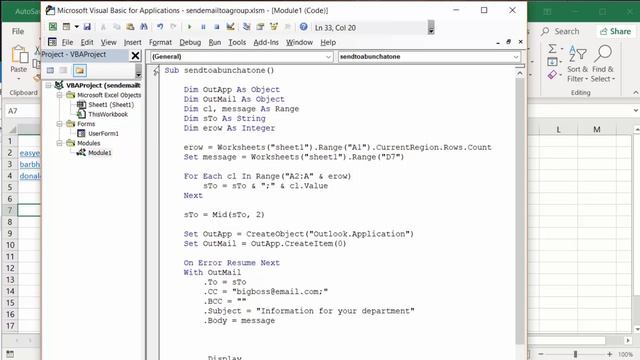Run the macro with the play icon

[189, 27]
